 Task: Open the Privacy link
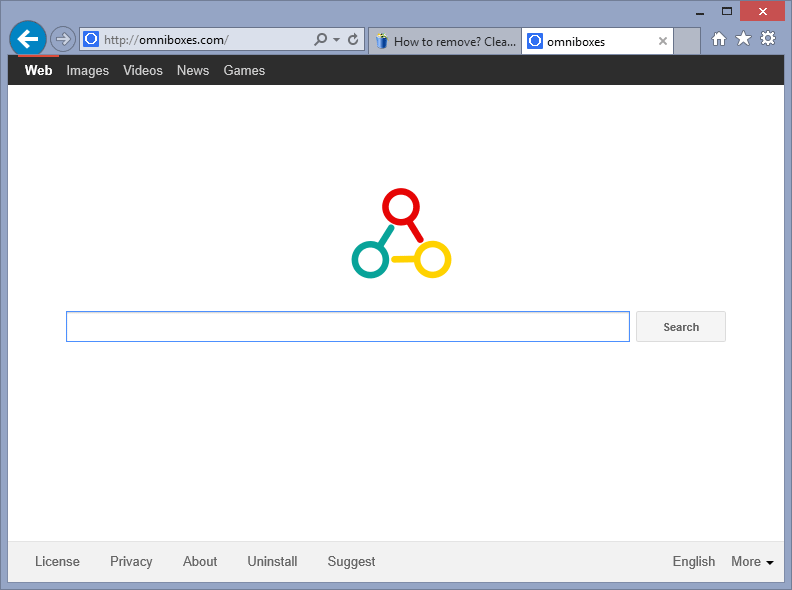[131, 562]
